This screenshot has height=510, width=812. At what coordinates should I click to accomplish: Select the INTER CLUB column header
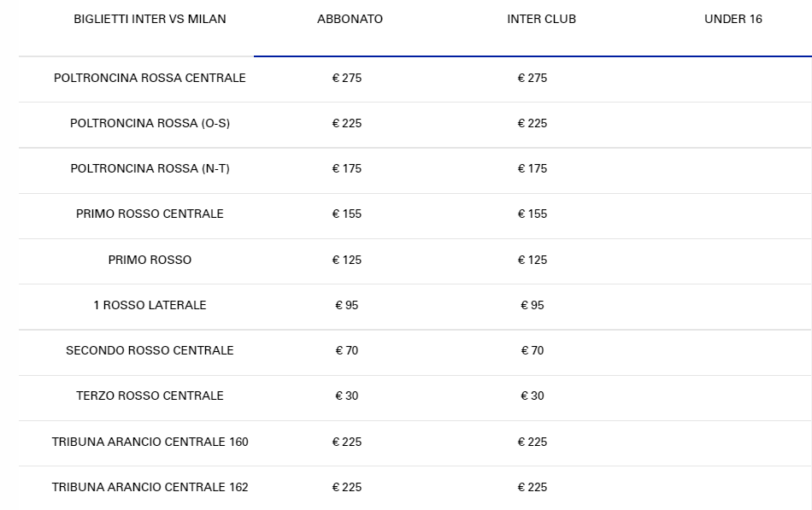point(541,19)
